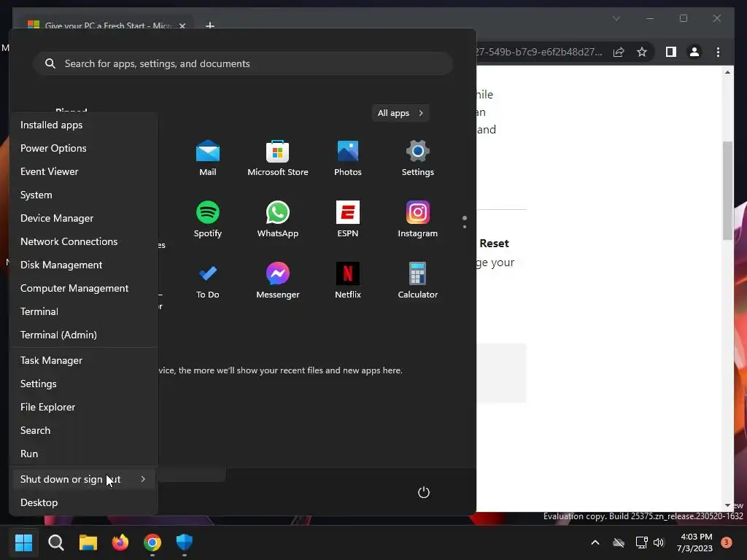Open the pinned Settings gear app
The width and height of the screenshot is (747, 560).
(x=418, y=158)
